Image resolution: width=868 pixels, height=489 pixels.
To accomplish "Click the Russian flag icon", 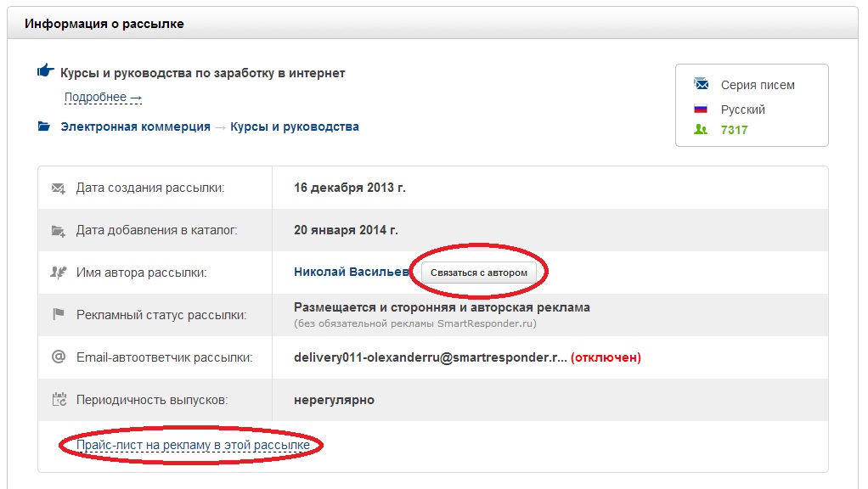I will click(x=701, y=109).
